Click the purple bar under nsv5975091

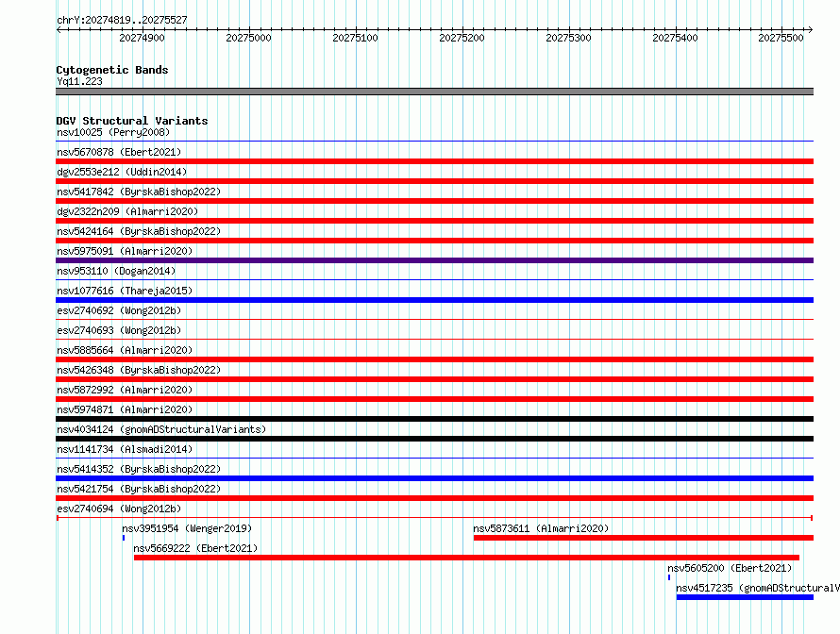coord(434,260)
